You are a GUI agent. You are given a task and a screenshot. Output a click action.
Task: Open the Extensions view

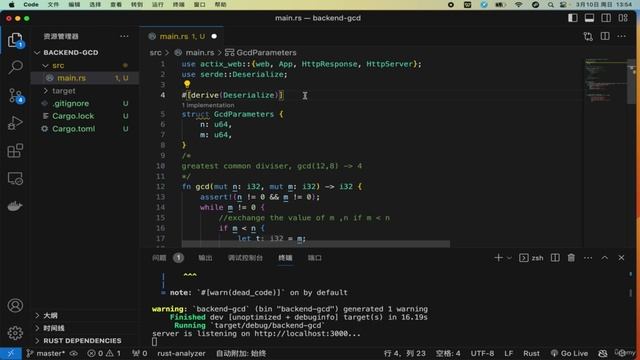(15, 151)
